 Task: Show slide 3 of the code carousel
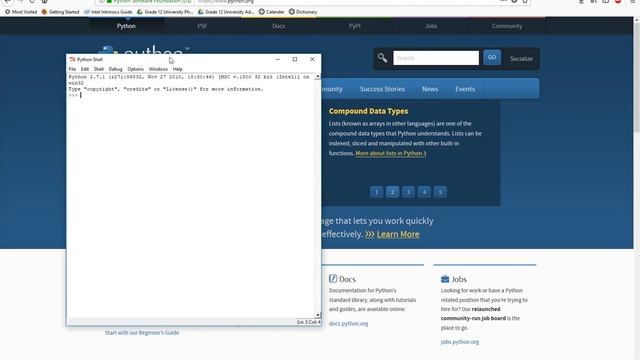(408, 192)
